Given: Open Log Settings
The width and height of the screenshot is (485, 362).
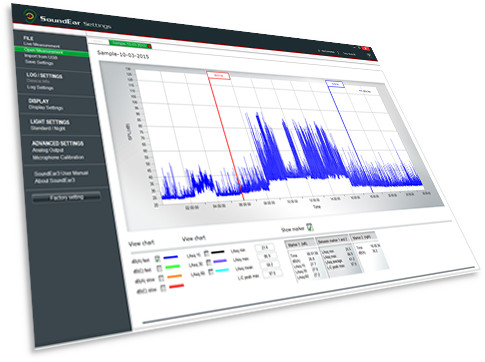Looking at the screenshot, I should [40, 87].
